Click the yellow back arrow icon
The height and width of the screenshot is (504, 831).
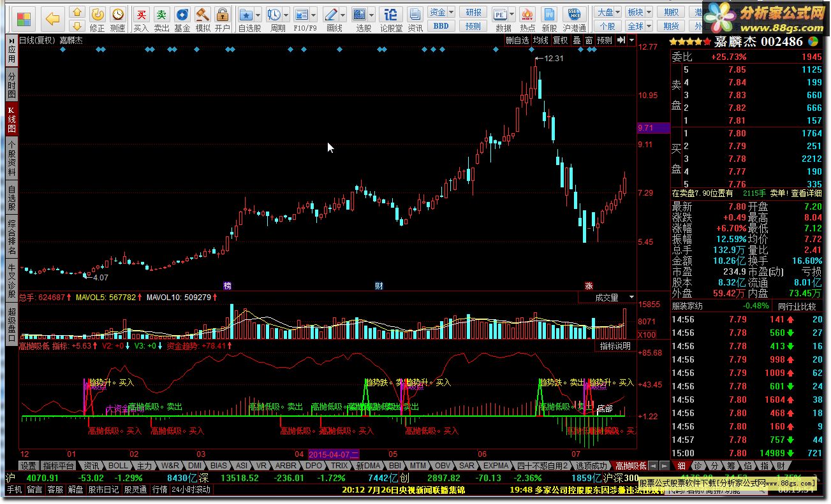[x=53, y=19]
